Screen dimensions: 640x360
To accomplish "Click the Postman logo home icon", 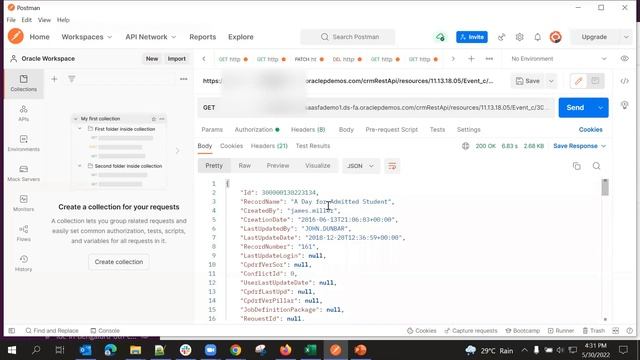I will 16,36.
